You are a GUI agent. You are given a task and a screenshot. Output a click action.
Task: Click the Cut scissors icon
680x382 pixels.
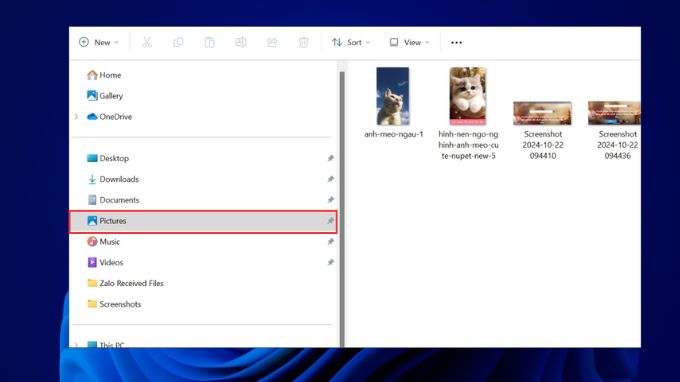coord(147,42)
